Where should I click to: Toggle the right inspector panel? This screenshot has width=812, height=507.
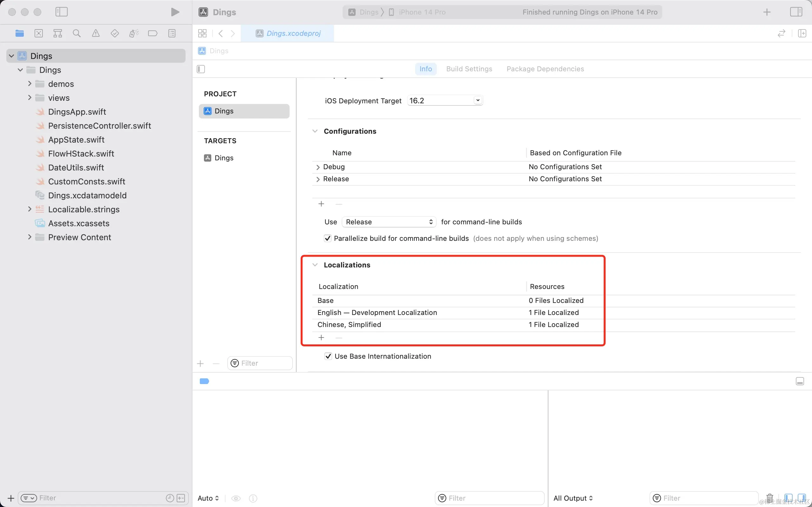(796, 12)
